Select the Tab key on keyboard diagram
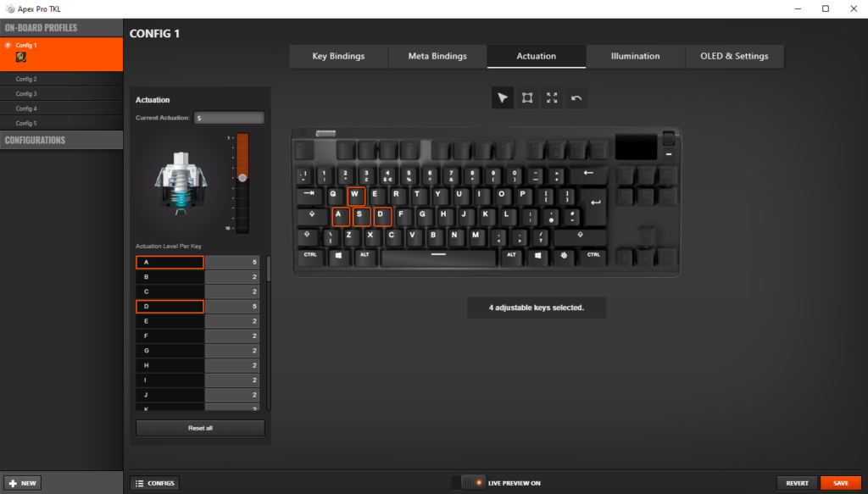The height and width of the screenshot is (494, 868). (309, 196)
